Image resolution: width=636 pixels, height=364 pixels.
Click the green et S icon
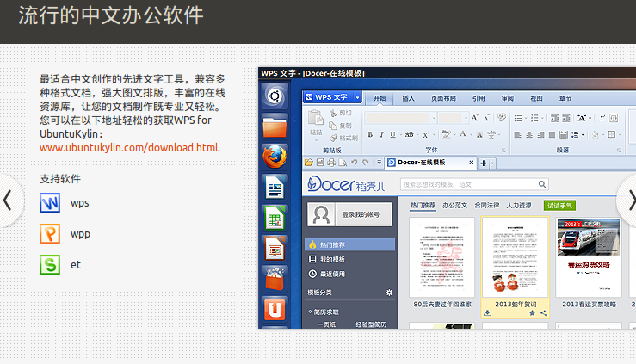coord(50,264)
